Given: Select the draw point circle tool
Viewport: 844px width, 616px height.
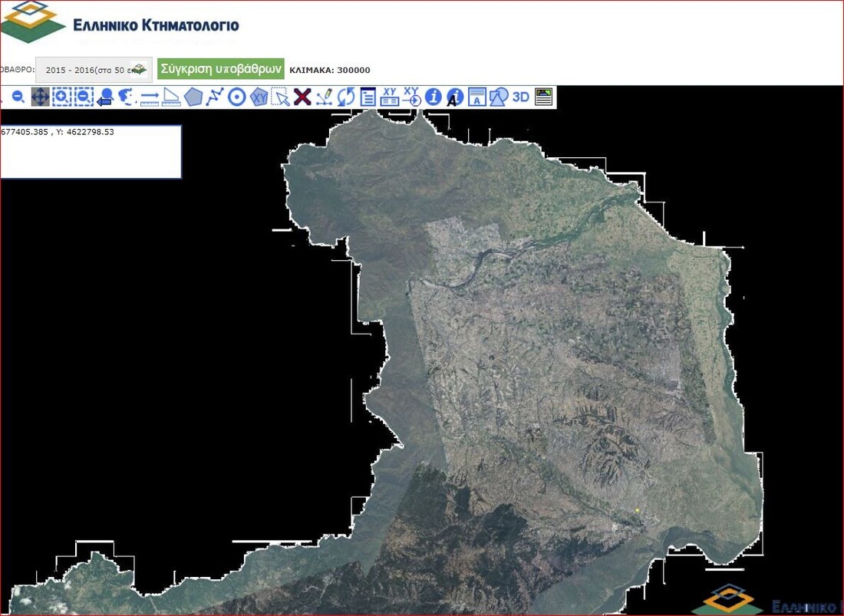Looking at the screenshot, I should [x=237, y=97].
